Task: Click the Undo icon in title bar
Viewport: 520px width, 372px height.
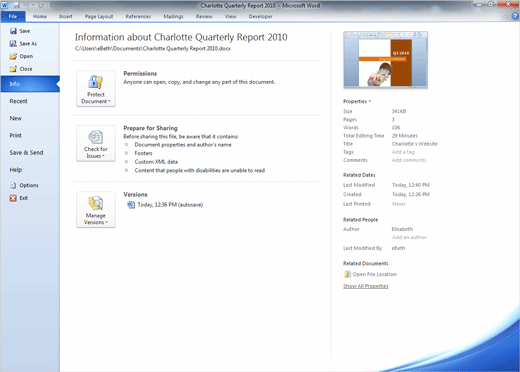Action: (x=27, y=5)
